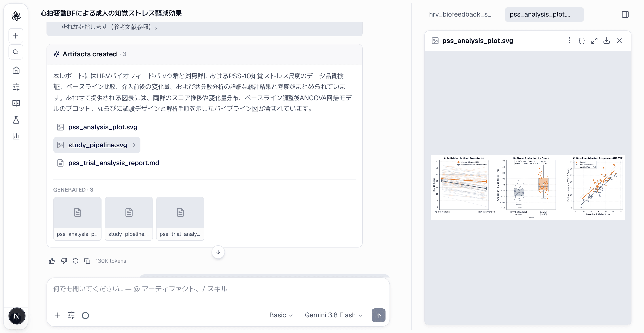This screenshot has height=333, width=644.
Task: Click the 130K tokens label
Action: 111,261
